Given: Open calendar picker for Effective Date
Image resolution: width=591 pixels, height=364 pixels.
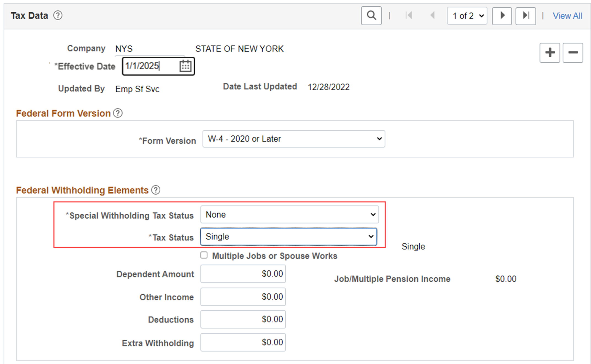Looking at the screenshot, I should coord(185,66).
